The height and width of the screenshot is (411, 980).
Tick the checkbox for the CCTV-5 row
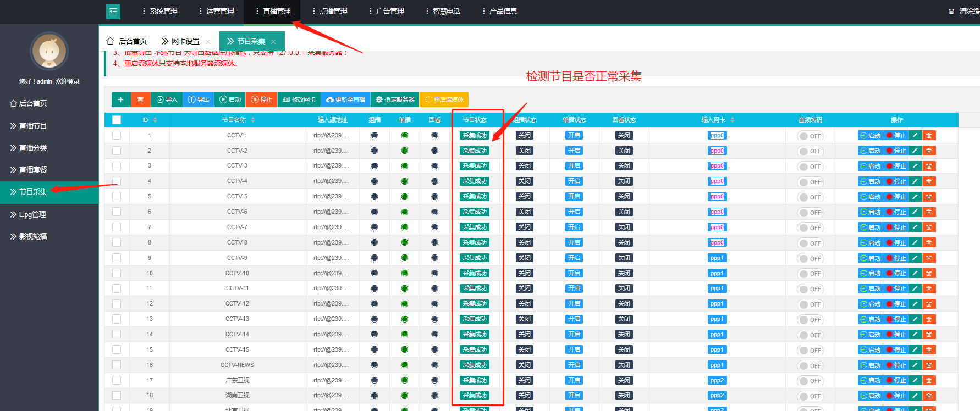click(117, 196)
